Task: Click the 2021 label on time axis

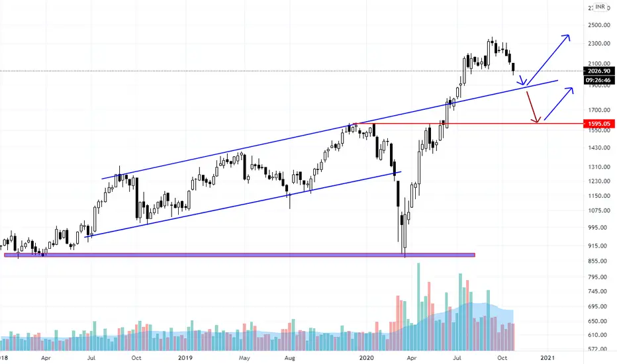Action: point(547,357)
